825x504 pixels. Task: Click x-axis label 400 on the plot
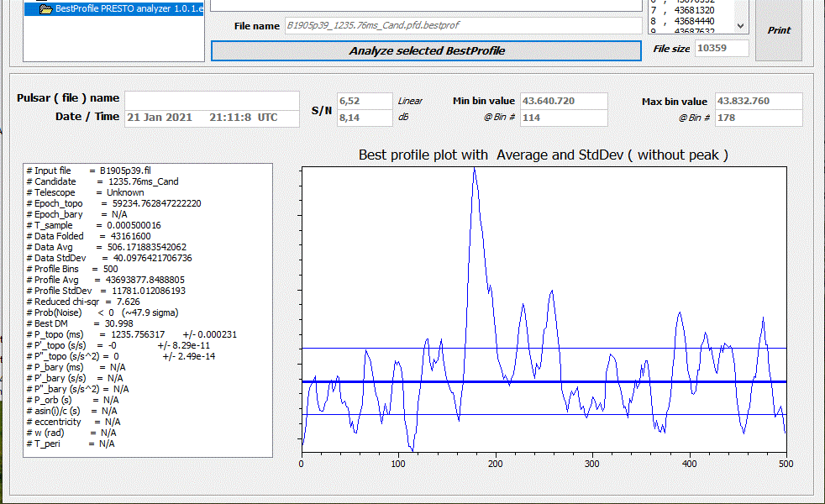coord(689,464)
